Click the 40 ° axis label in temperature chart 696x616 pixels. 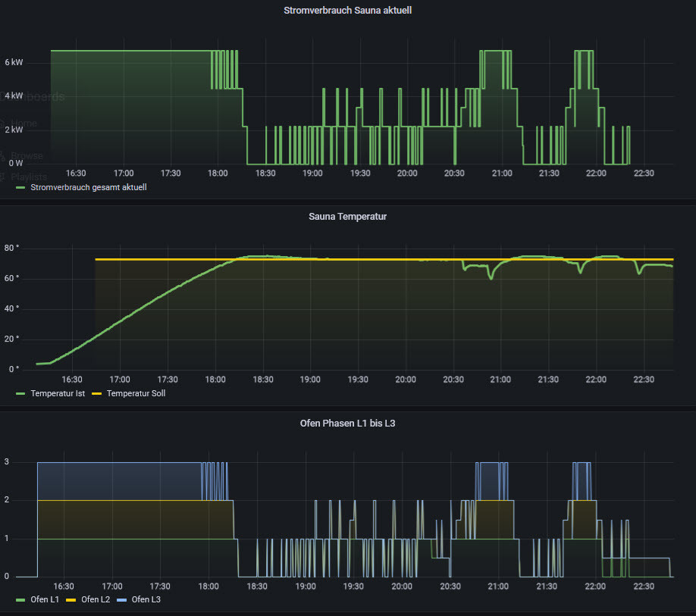11,308
